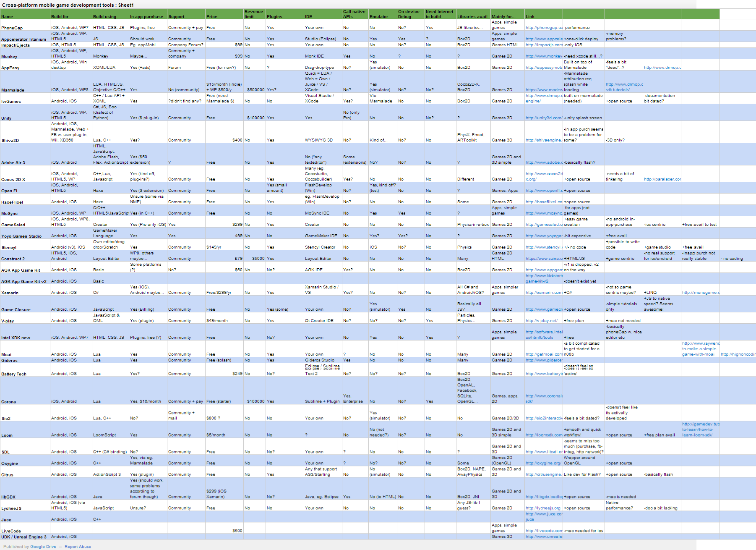Open the phonegap.com link for PhoneGap
The height and width of the screenshot is (550, 756).
click(544, 28)
